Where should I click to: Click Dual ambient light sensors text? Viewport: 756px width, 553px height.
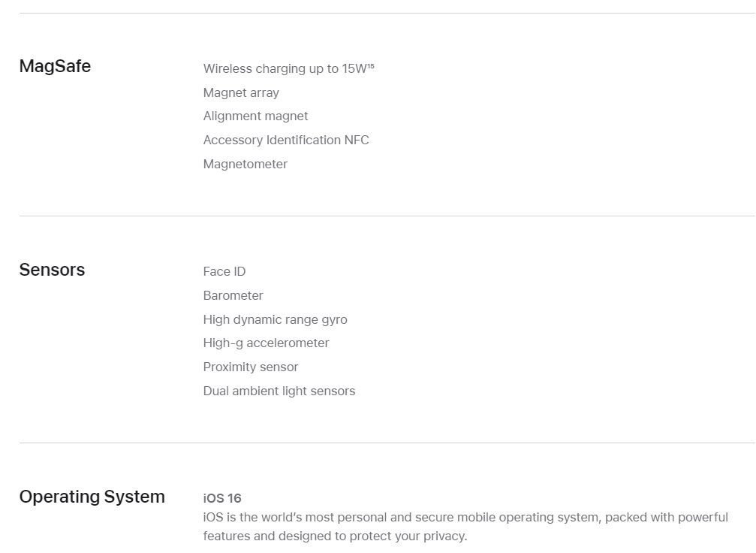[x=279, y=391]
